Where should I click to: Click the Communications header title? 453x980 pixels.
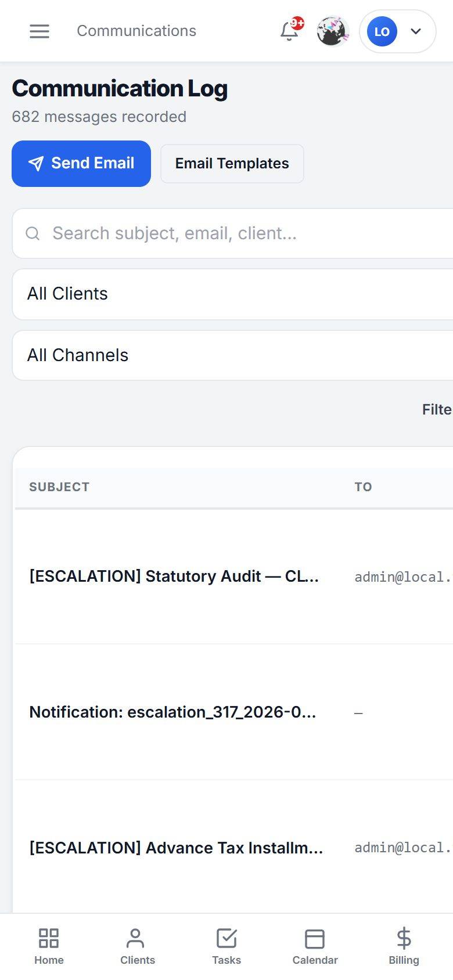(x=136, y=31)
